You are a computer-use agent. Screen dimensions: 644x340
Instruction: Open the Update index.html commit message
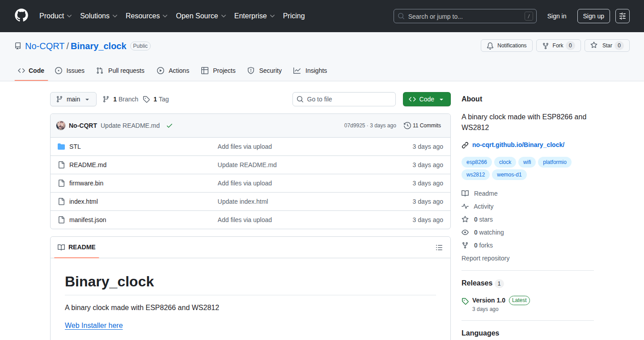[x=243, y=201]
